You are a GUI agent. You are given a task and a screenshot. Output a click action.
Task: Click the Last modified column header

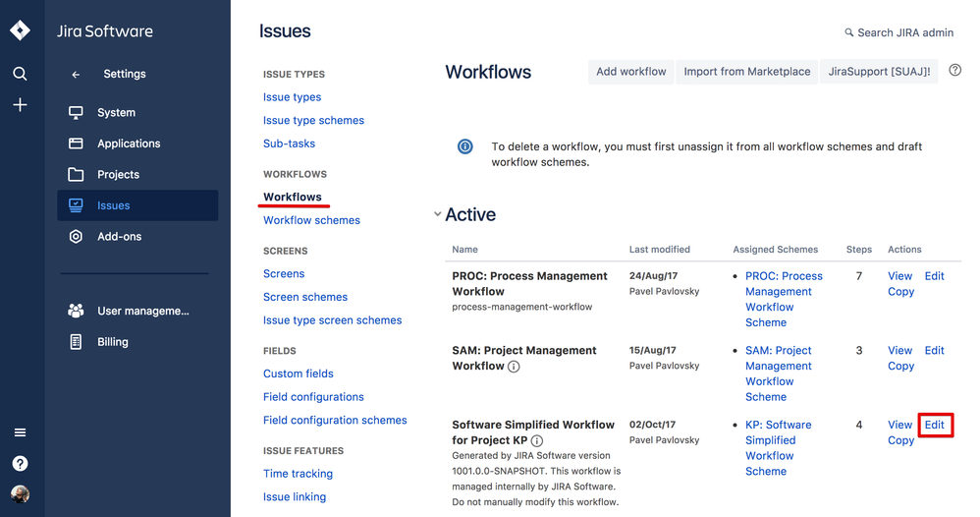coord(659,249)
